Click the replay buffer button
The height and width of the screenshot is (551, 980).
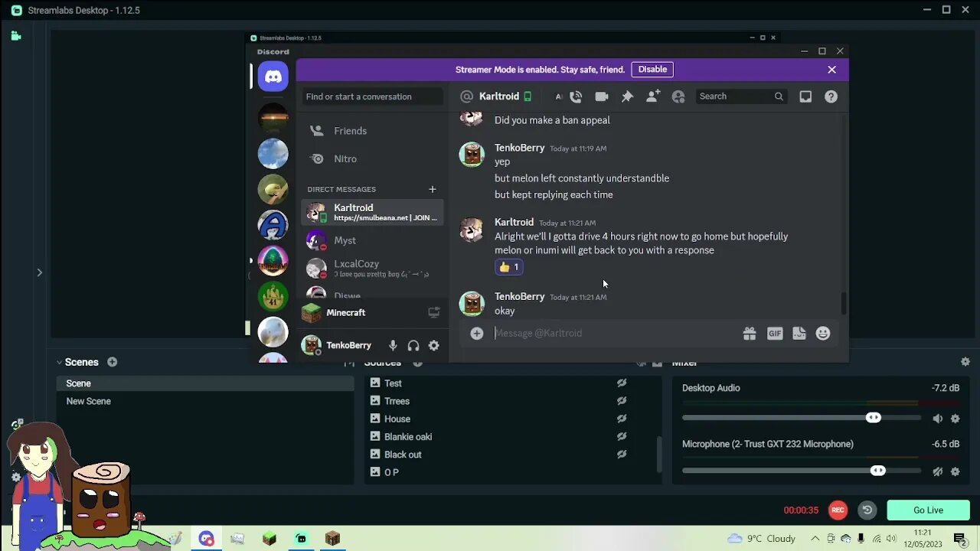[867, 510]
